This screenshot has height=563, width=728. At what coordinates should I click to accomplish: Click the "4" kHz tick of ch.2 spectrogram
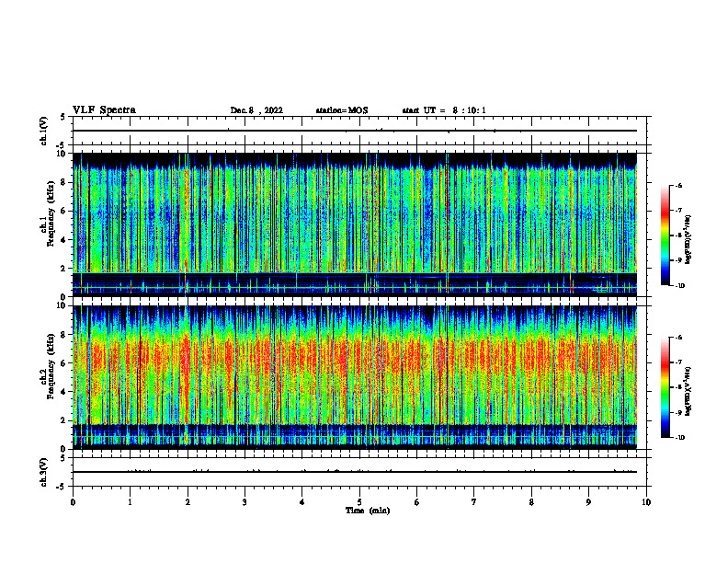pyautogui.click(x=63, y=392)
